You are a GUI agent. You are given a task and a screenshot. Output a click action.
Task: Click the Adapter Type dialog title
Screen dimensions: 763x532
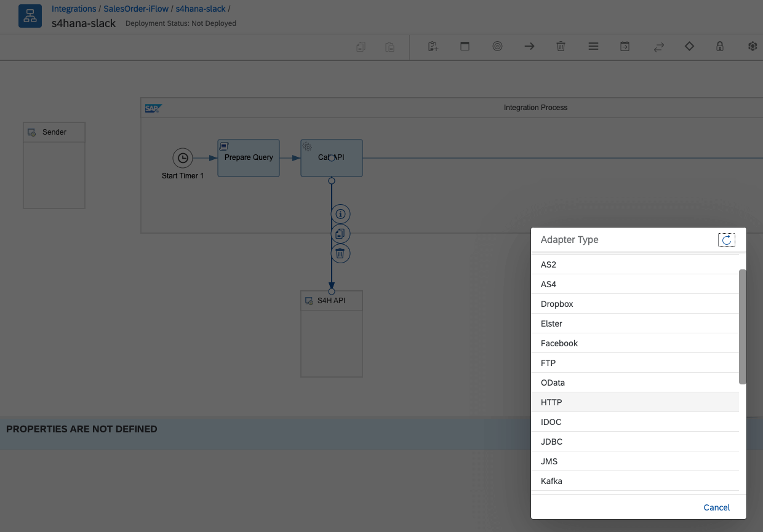click(x=569, y=240)
